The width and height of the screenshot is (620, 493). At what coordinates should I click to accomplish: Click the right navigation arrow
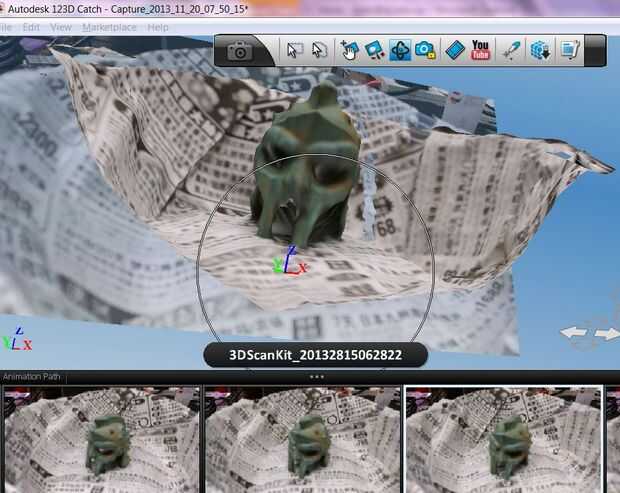click(x=607, y=334)
